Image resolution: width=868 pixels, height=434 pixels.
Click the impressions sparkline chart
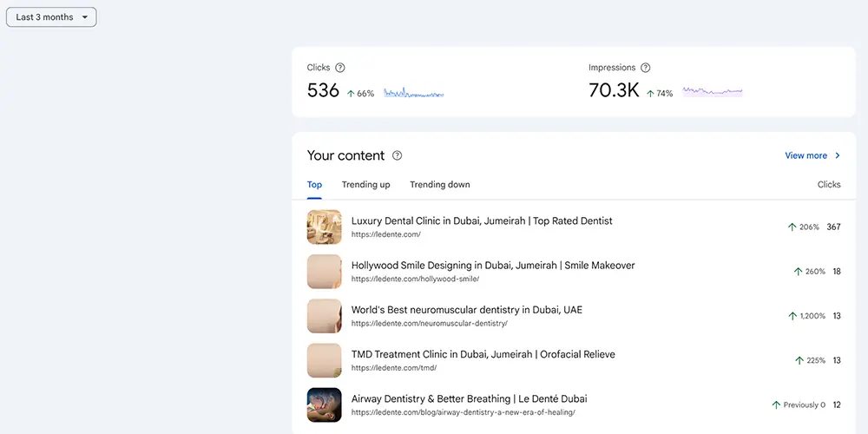click(713, 91)
